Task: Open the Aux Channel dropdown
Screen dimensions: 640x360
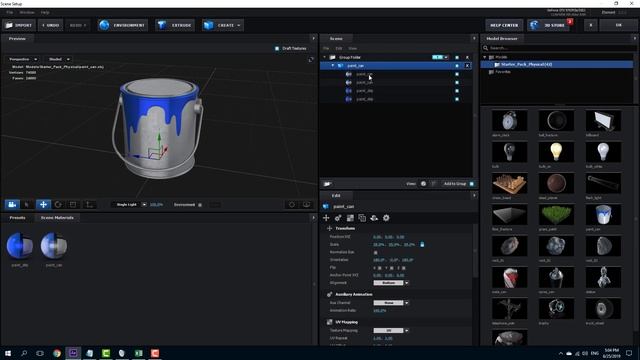Action: (x=391, y=303)
